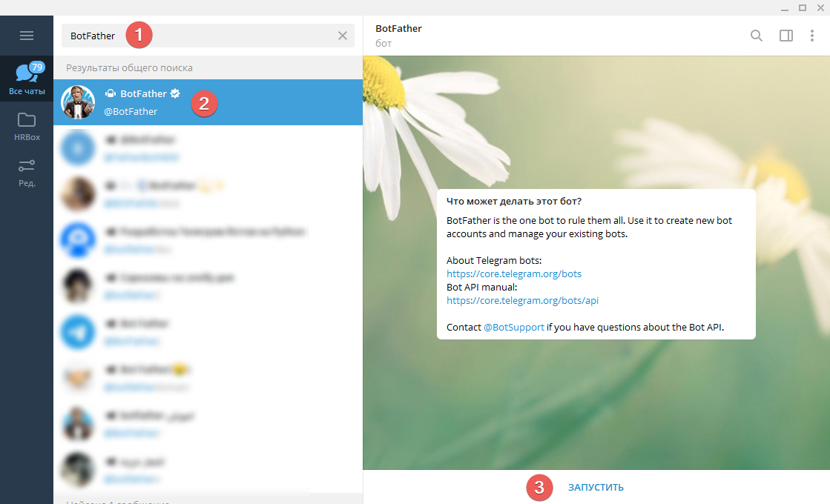Focus the search field containing BotFather
This screenshot has width=830, height=504.
point(208,36)
